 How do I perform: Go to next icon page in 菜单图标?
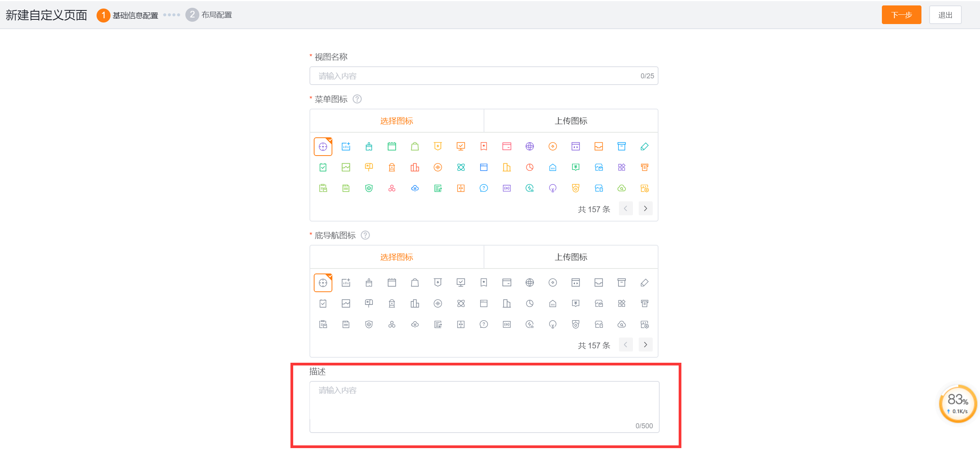point(645,209)
